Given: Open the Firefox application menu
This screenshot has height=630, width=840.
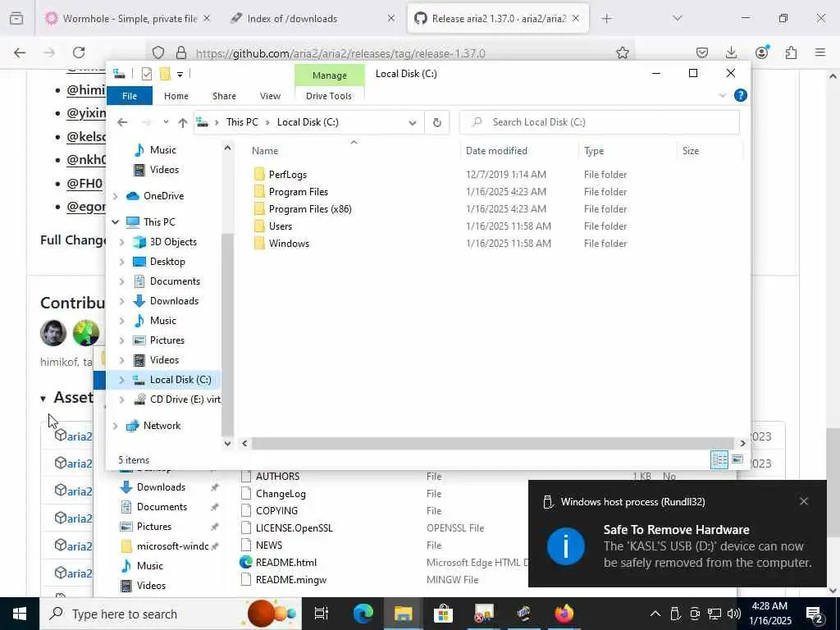Looking at the screenshot, I should pyautogui.click(x=820, y=52).
